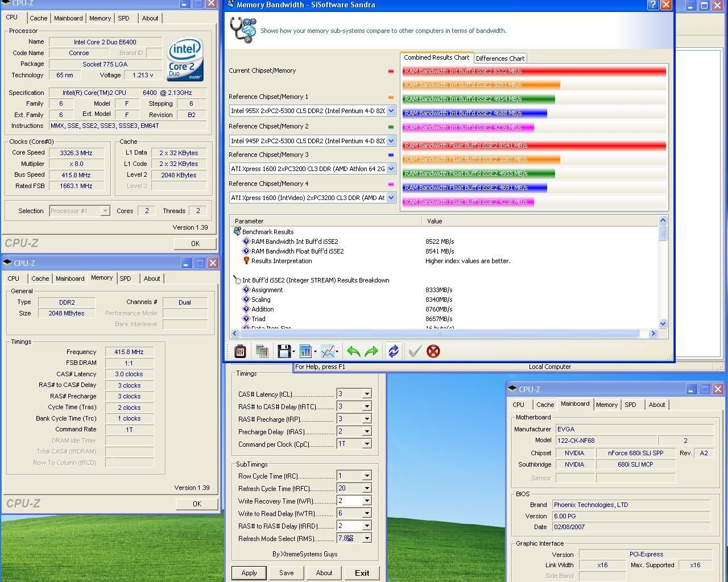
Task: Click the red cancel X icon
Action: pos(433,351)
